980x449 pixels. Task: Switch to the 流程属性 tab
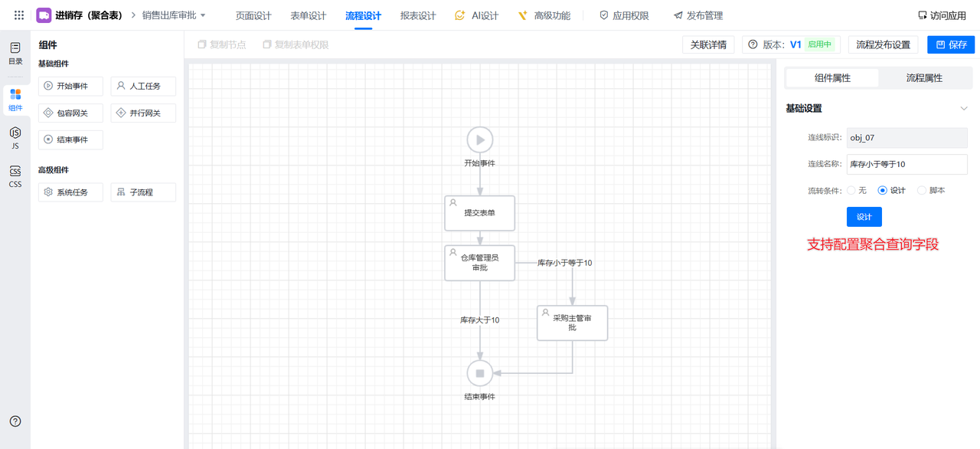[923, 78]
